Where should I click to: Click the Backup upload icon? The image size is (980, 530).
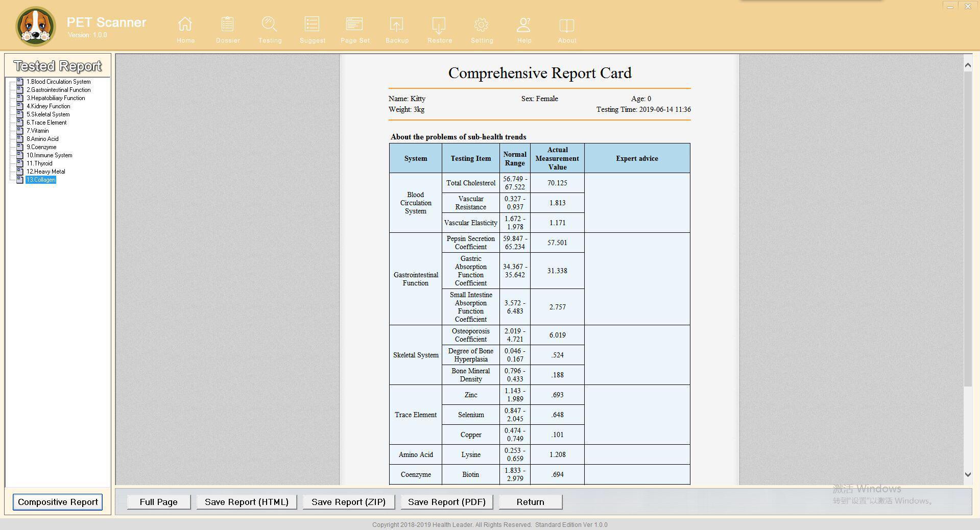click(x=397, y=25)
